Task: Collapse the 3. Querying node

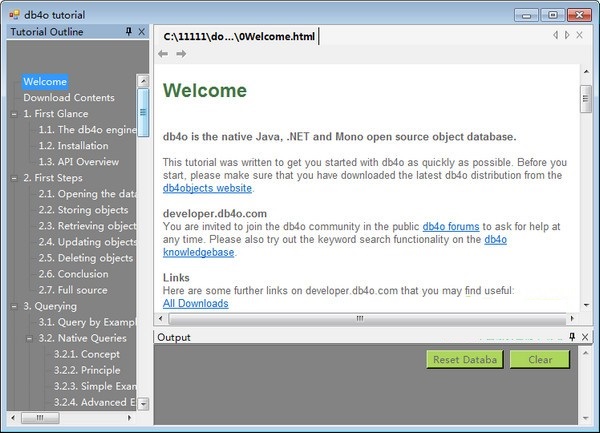Action: [14, 306]
